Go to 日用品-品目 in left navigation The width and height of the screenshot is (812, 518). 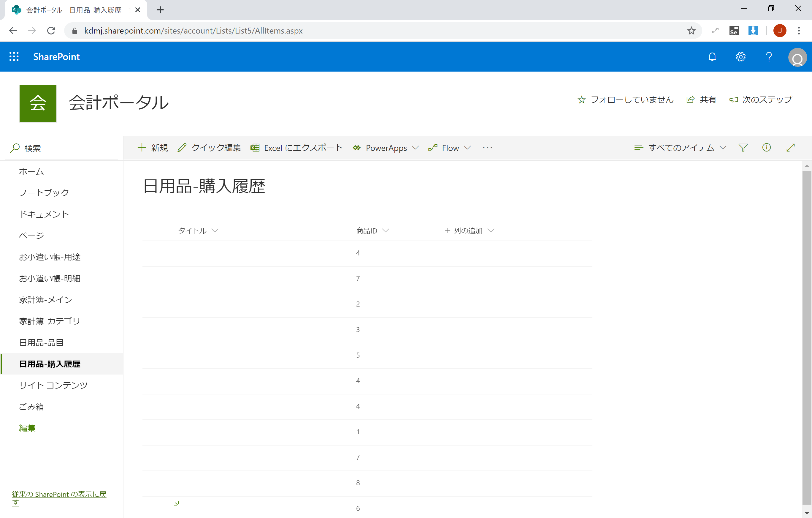pos(42,342)
